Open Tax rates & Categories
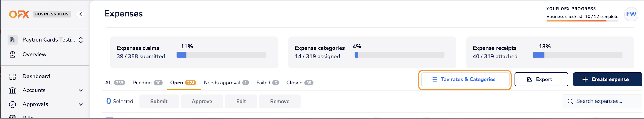The image size is (644, 119). click(465, 79)
